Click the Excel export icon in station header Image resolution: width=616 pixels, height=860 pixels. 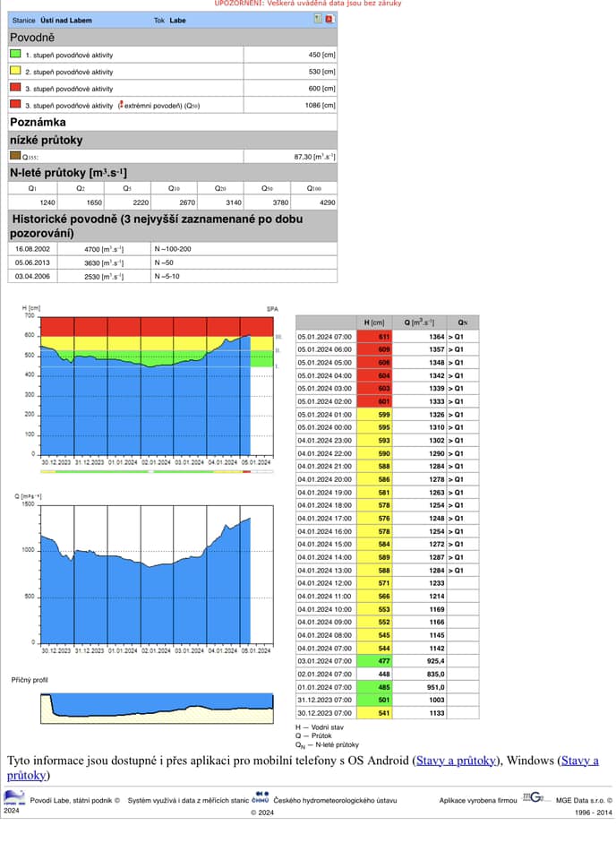318,19
